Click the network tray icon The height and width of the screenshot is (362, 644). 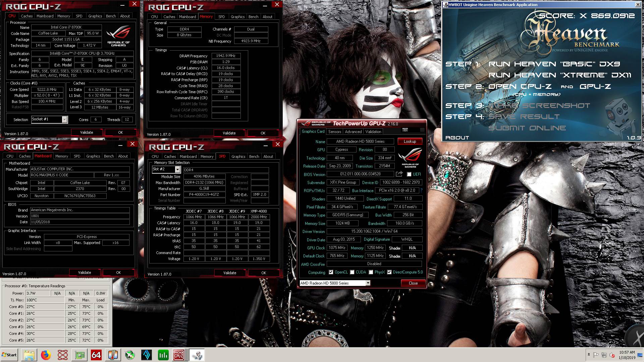pos(604,355)
